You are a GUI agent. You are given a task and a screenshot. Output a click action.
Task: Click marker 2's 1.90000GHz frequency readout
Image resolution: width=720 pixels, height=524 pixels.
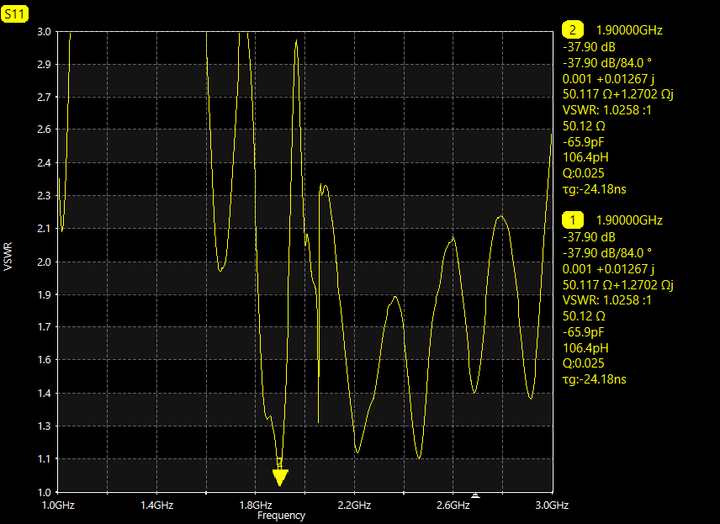tap(629, 30)
